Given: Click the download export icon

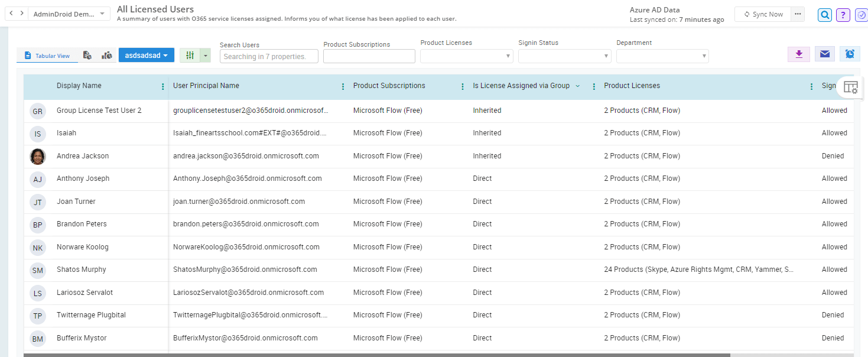Looking at the screenshot, I should [x=798, y=54].
